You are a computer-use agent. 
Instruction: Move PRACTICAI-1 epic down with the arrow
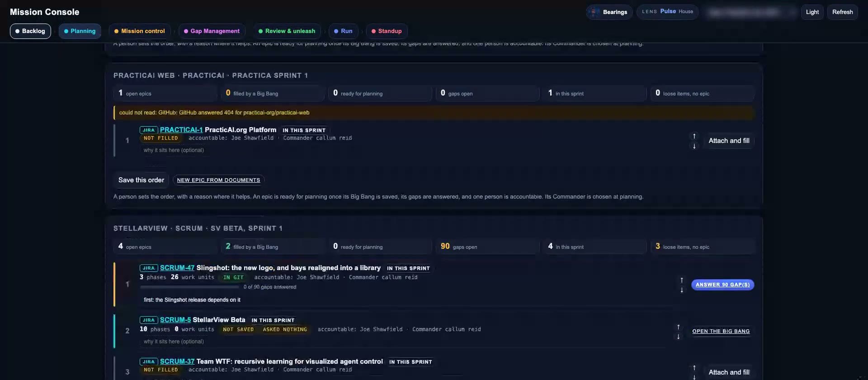point(694,146)
